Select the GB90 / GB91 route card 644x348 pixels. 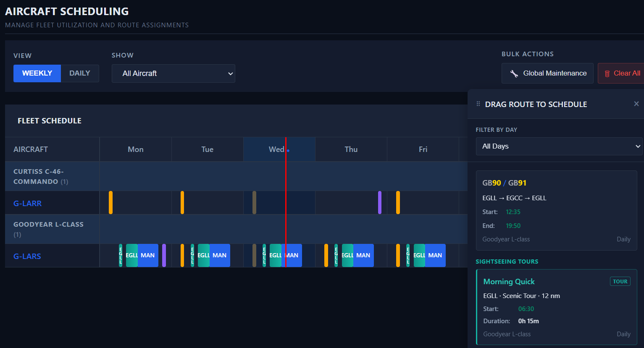click(x=556, y=210)
